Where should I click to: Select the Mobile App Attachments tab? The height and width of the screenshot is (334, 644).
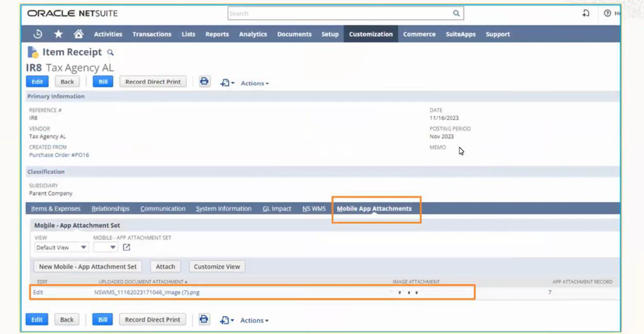point(374,208)
